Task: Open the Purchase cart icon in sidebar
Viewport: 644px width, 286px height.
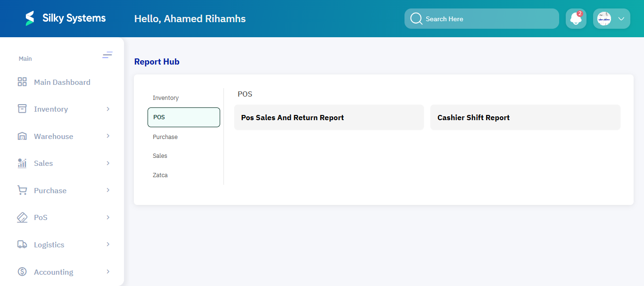Action: click(x=22, y=190)
